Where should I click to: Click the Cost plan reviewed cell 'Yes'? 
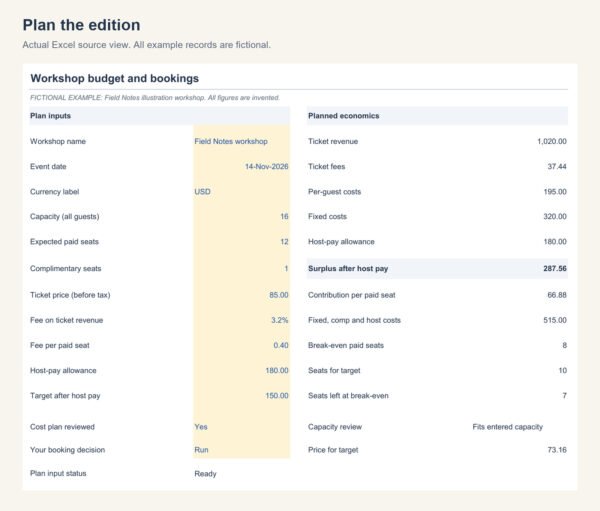coord(201,427)
